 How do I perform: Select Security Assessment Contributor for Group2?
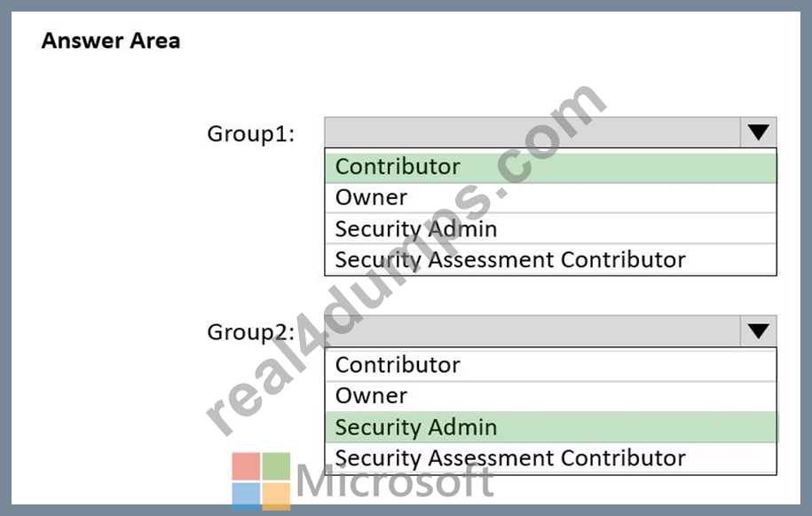(x=551, y=458)
